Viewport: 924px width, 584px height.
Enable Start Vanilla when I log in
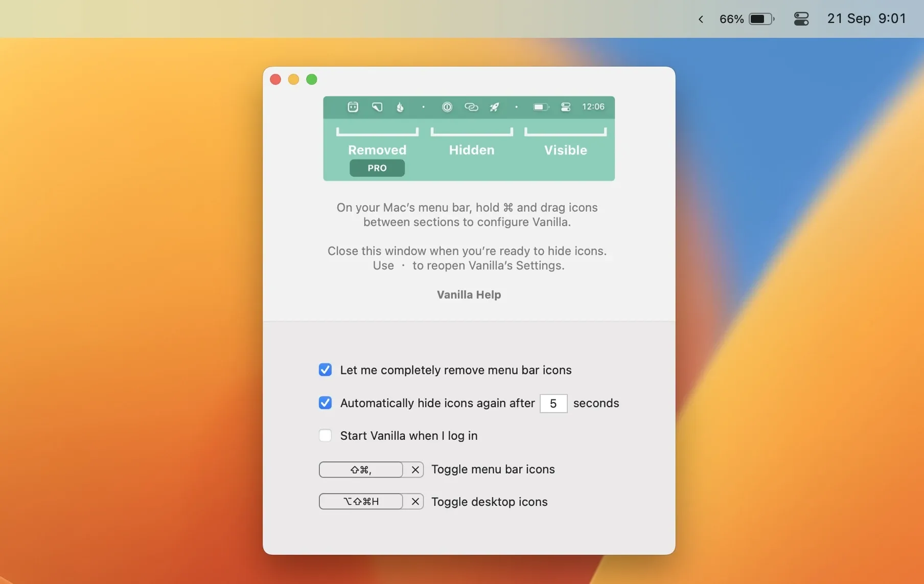point(325,436)
